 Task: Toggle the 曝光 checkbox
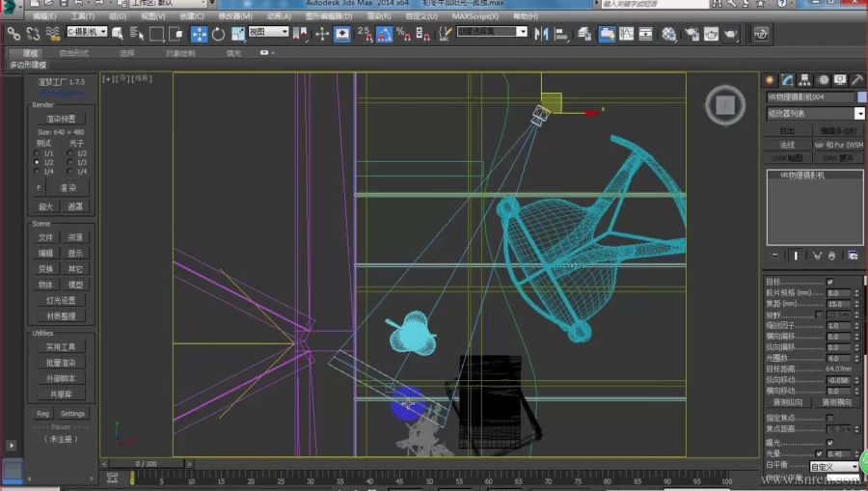point(829,443)
